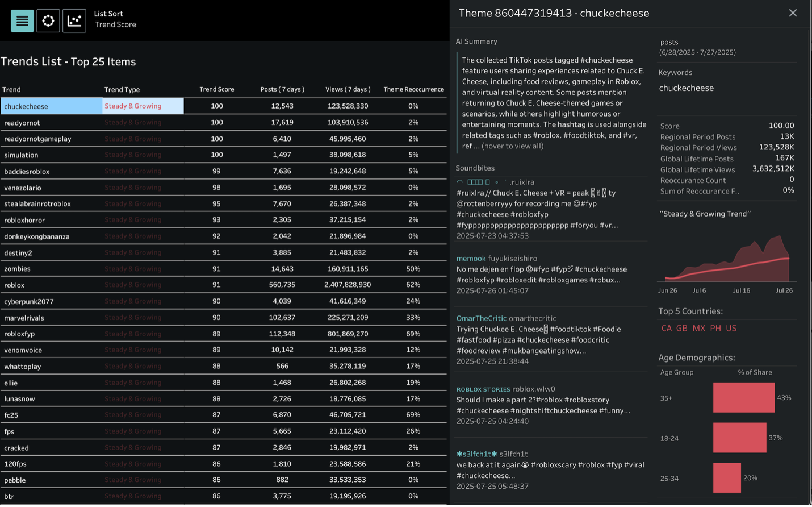Click the Steady & Growing Trend area chart
Viewport: 812px width, 507px height.
(x=727, y=259)
